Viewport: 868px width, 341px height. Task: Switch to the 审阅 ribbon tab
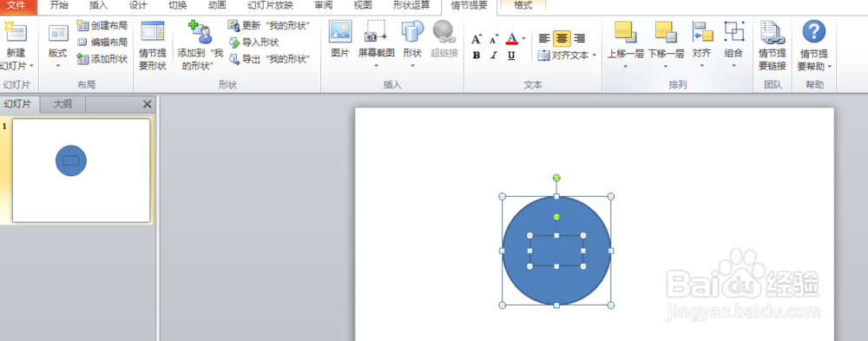pos(323,5)
